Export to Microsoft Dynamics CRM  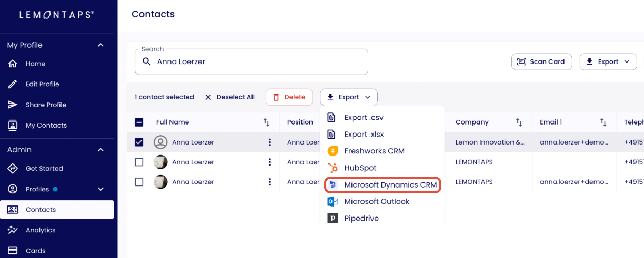point(383,185)
